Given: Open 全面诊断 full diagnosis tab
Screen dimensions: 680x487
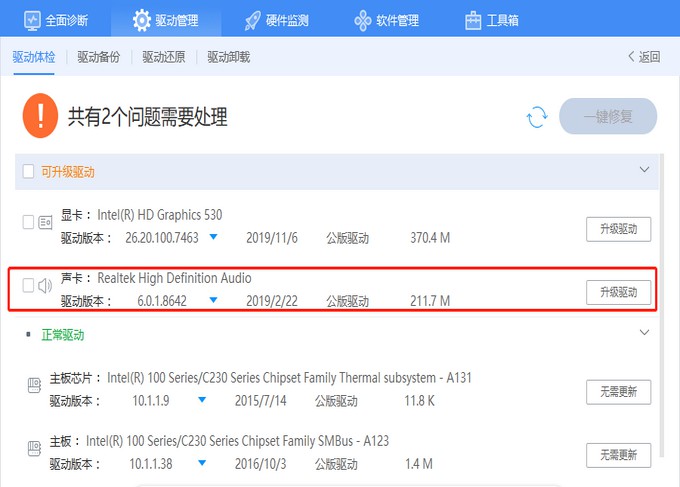Looking at the screenshot, I should tap(59, 20).
